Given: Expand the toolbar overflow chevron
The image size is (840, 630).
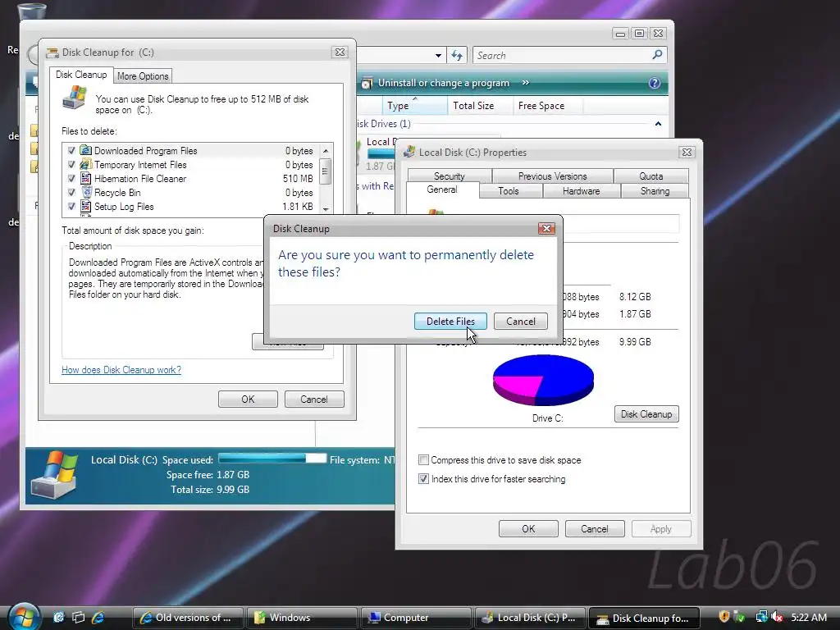Looking at the screenshot, I should (x=526, y=83).
